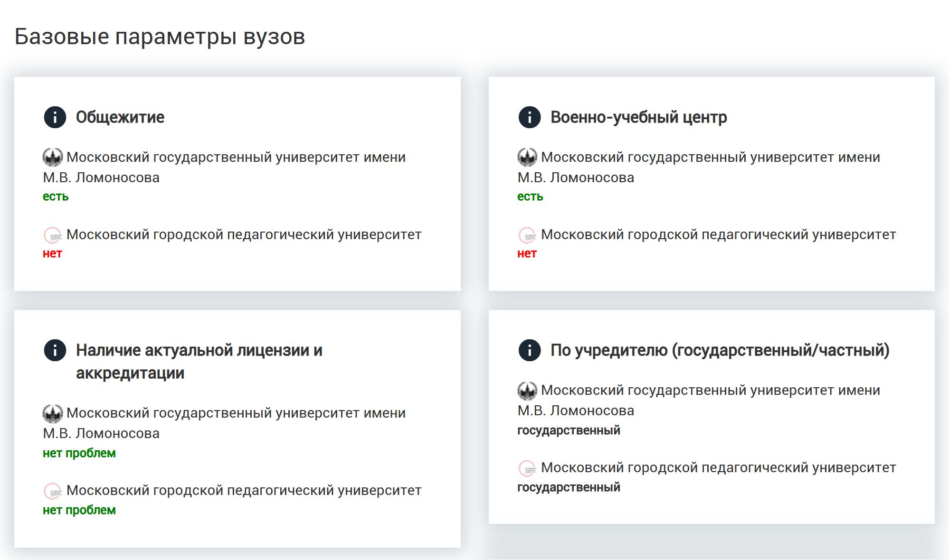Click государственный under Московский городской педагогический
The width and height of the screenshot is (949, 560).
pyautogui.click(x=569, y=487)
